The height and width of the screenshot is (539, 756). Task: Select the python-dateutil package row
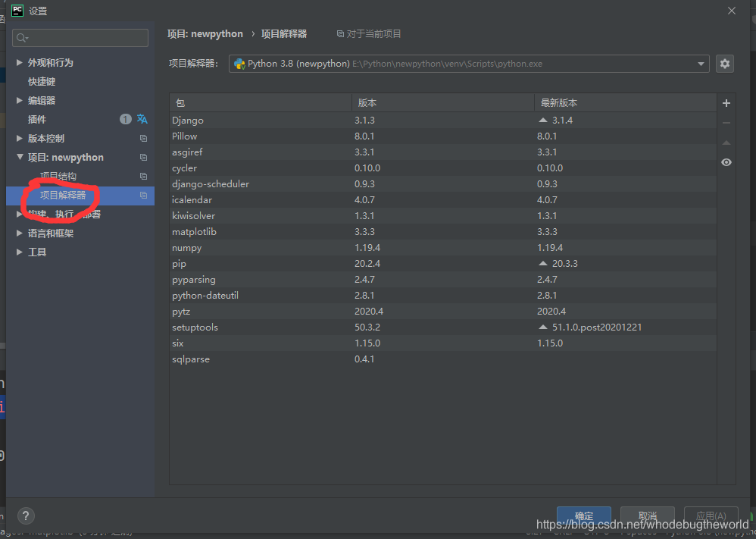click(x=442, y=296)
